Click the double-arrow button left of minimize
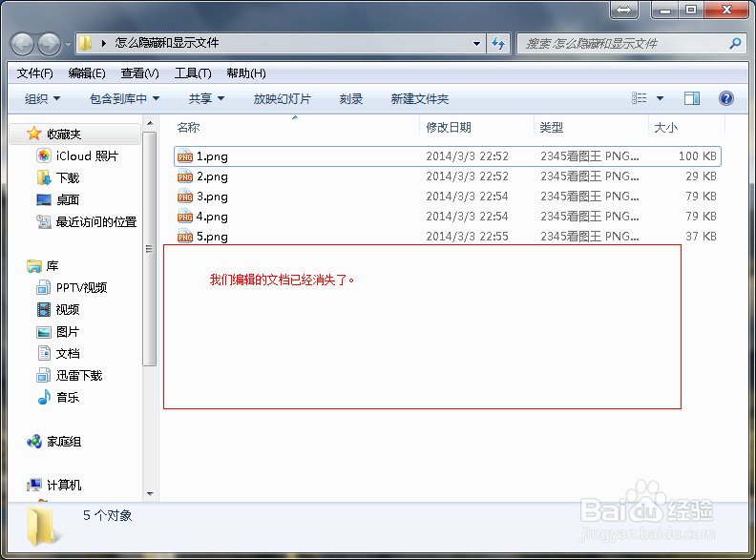Viewport: 756px width, 560px height. (624, 10)
